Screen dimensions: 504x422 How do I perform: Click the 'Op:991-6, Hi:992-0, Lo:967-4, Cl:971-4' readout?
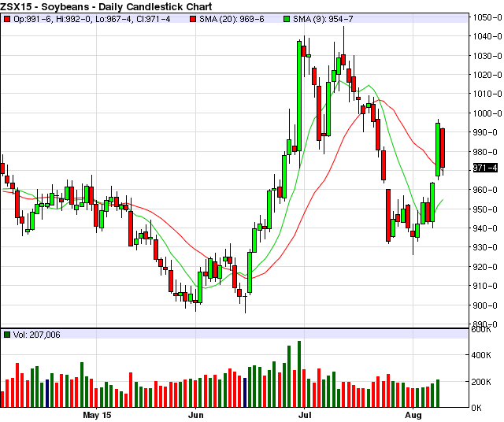tap(92, 19)
